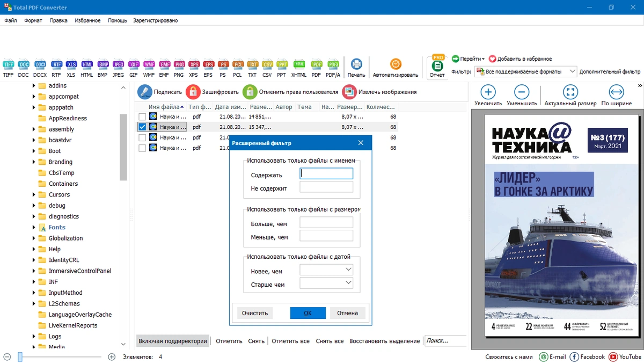Click Восстановить выделение link
The height and width of the screenshot is (364, 644).
(x=385, y=341)
